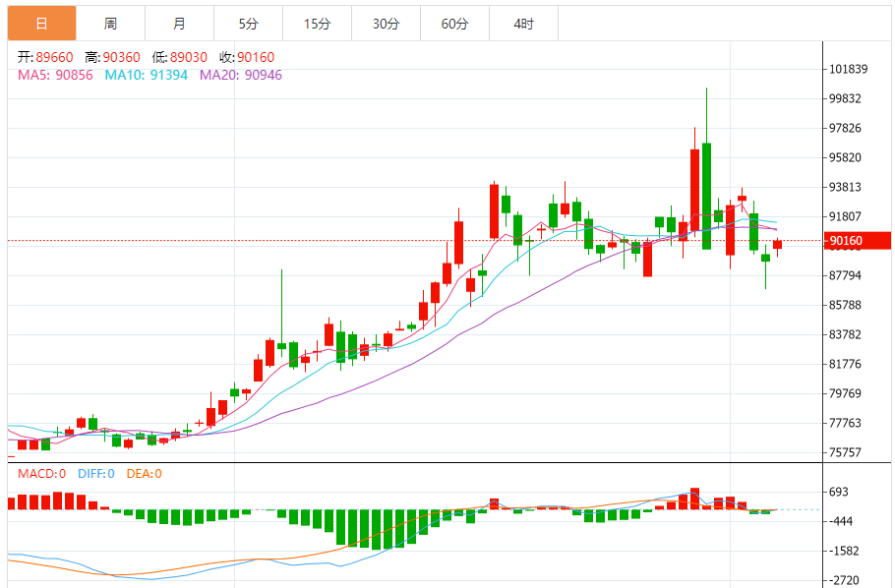
Task: Select the 15分 interval tab
Action: pos(317,24)
